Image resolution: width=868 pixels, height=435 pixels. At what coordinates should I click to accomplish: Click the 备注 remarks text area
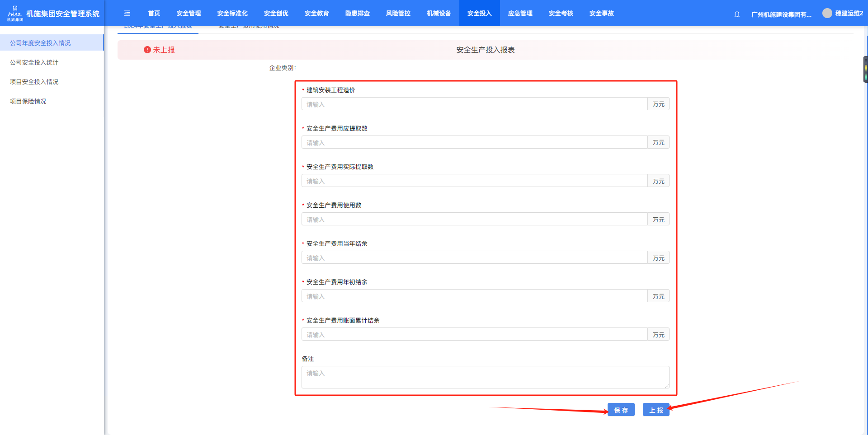coord(485,377)
